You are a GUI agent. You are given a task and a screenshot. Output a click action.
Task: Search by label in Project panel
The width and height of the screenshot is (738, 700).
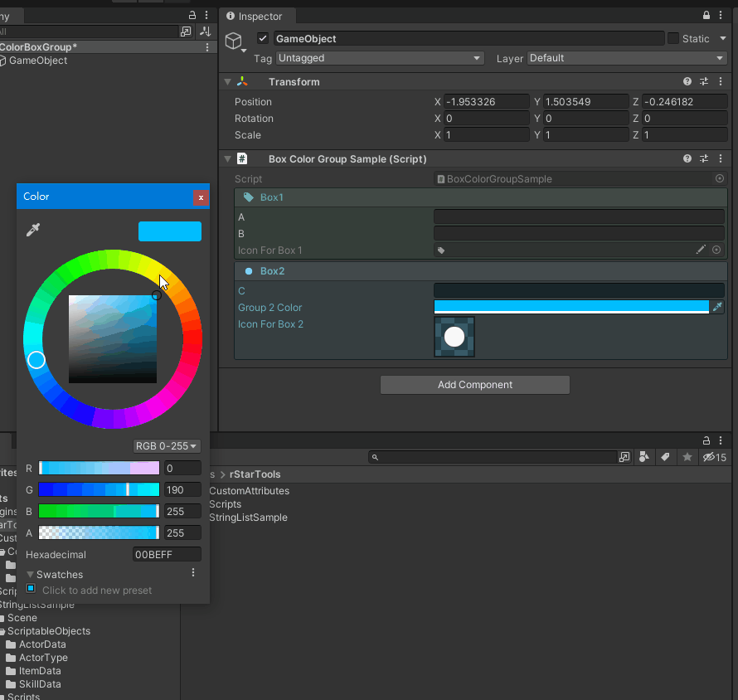coord(665,457)
